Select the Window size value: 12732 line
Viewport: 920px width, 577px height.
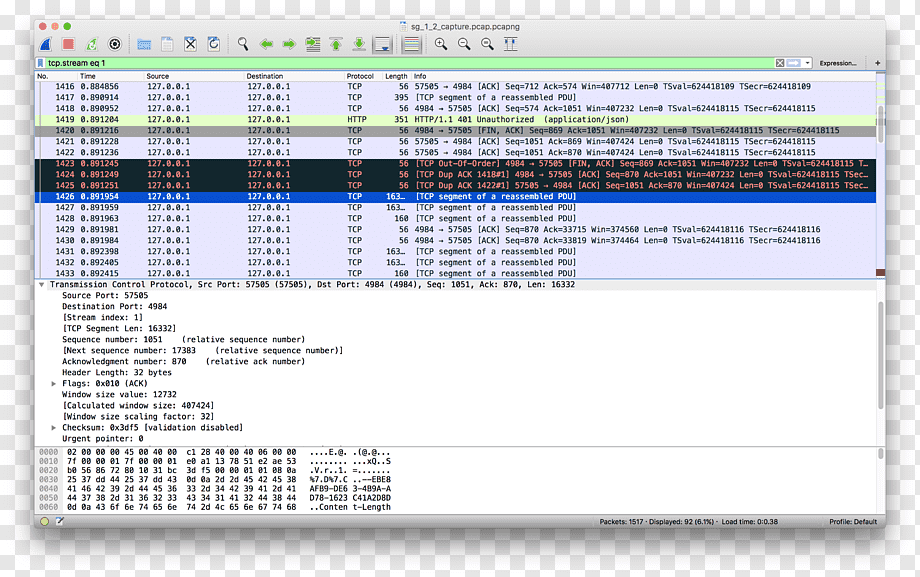click(119, 394)
